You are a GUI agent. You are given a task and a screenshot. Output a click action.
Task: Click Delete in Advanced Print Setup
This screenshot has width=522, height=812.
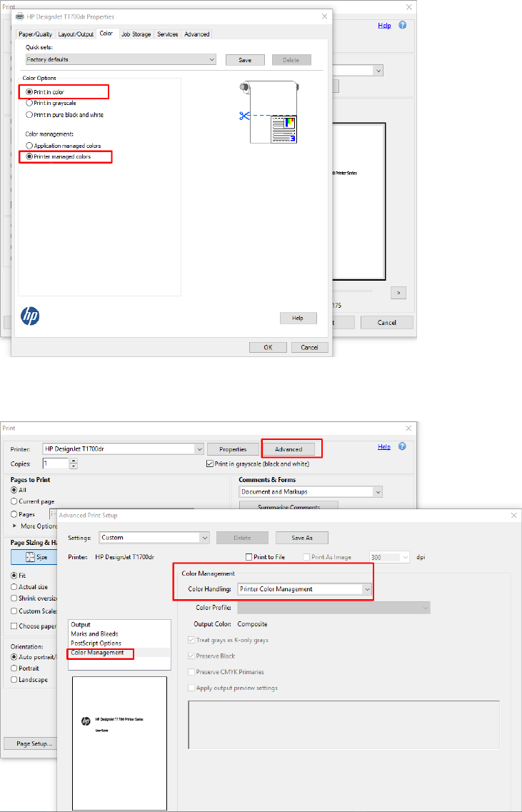(242, 538)
